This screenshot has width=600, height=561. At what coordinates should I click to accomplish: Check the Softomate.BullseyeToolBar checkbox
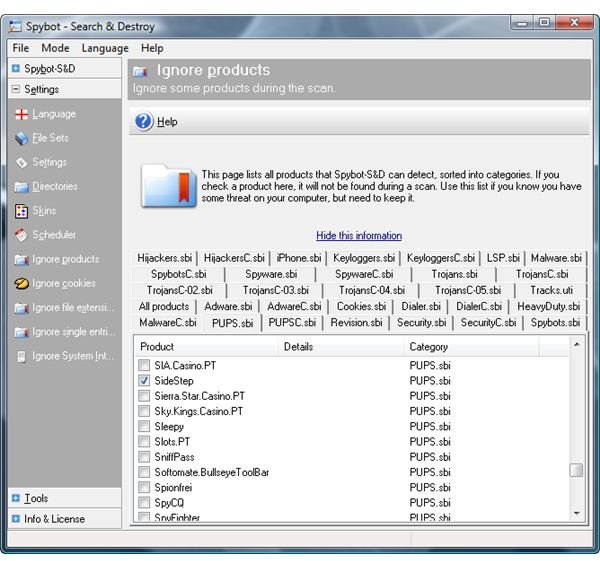(144, 472)
